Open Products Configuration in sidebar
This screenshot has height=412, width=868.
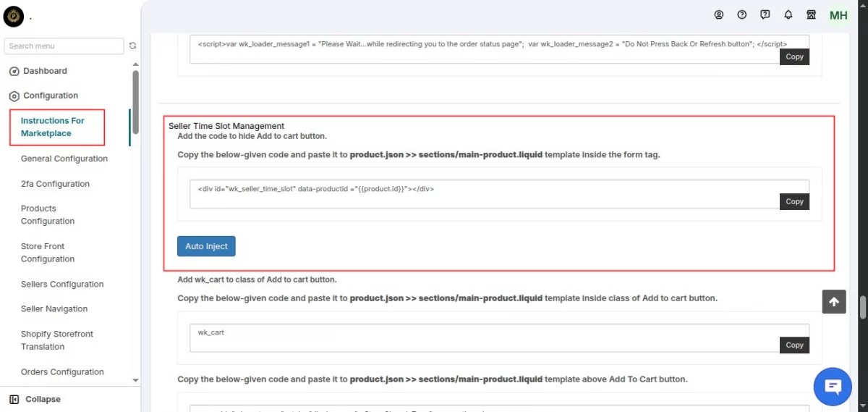(x=48, y=215)
